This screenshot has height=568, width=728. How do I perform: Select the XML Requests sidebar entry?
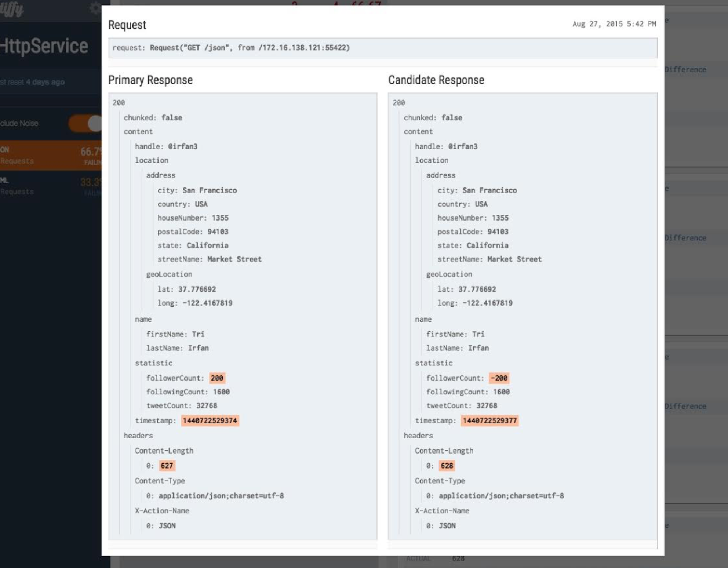click(x=51, y=186)
